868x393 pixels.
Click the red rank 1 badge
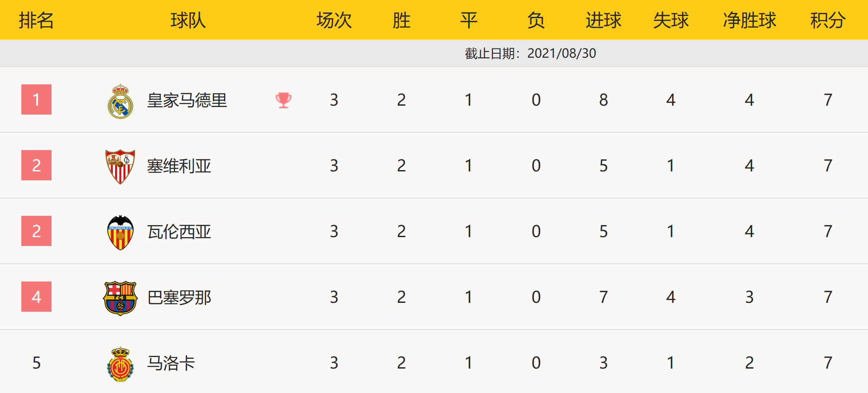[x=36, y=99]
